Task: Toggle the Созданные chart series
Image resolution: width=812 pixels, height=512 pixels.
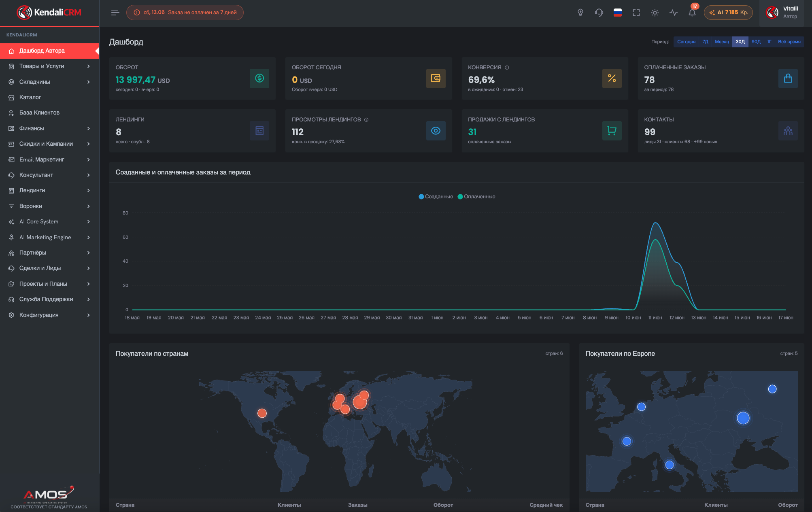Action: (x=436, y=197)
